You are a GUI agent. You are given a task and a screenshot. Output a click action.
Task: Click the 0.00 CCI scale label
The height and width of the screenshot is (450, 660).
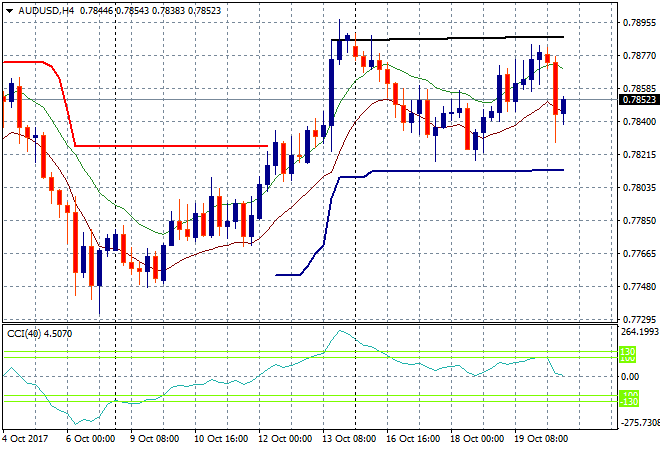coord(630,377)
